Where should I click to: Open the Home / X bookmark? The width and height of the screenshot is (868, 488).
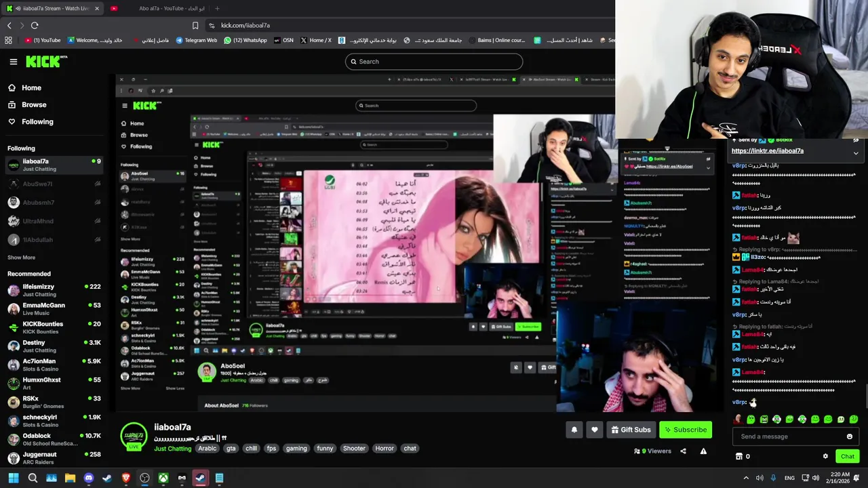pyautogui.click(x=315, y=40)
